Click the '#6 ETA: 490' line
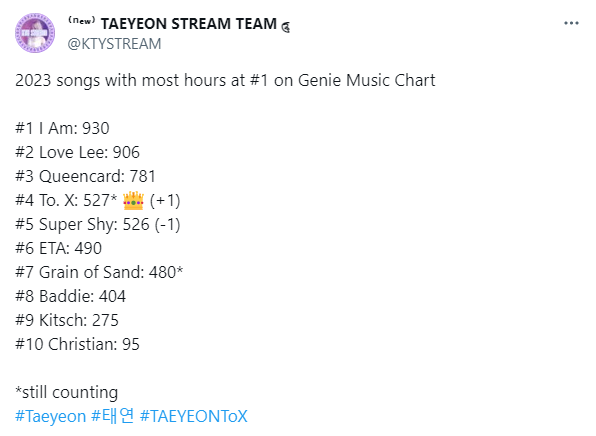The image size is (596, 436). pyautogui.click(x=59, y=249)
